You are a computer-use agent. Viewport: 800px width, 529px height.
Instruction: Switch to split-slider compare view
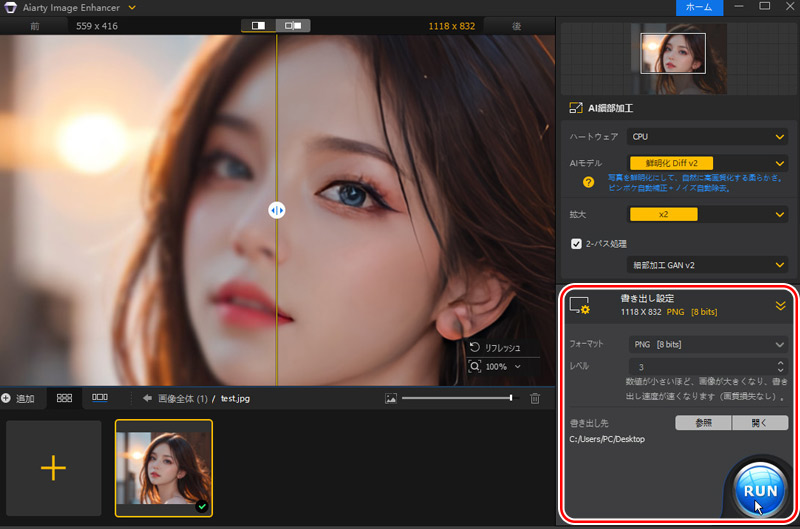coord(257,25)
